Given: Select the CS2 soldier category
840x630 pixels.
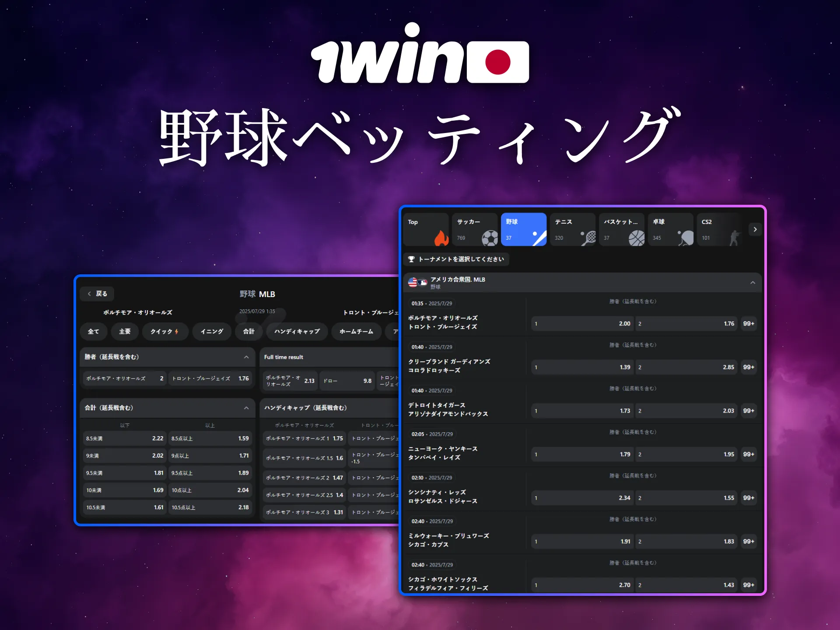Looking at the screenshot, I should tap(720, 229).
